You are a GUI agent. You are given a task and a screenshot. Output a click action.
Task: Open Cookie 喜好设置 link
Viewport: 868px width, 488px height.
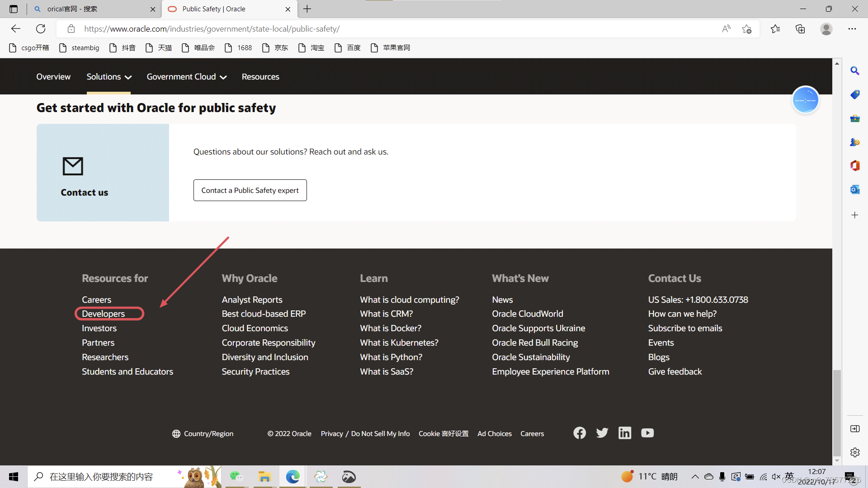pyautogui.click(x=443, y=434)
